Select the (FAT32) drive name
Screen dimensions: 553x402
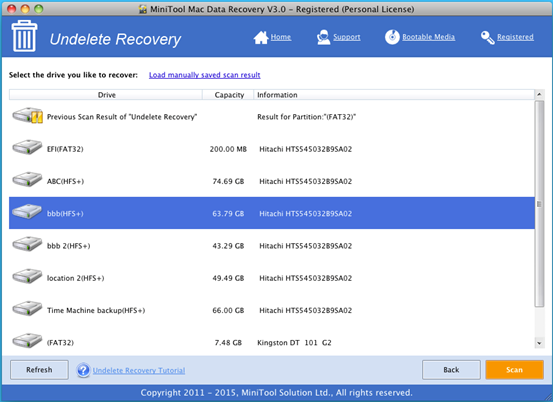(60, 343)
